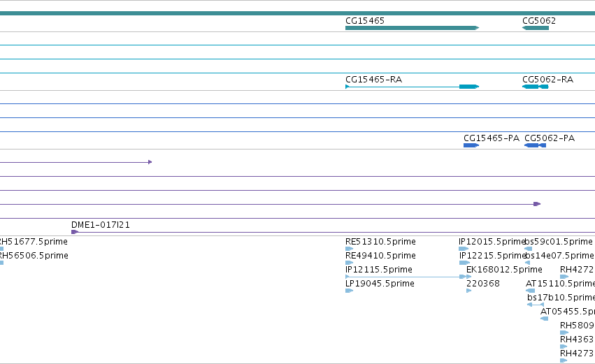Click the EK168012.5prime EST label

click(504, 270)
